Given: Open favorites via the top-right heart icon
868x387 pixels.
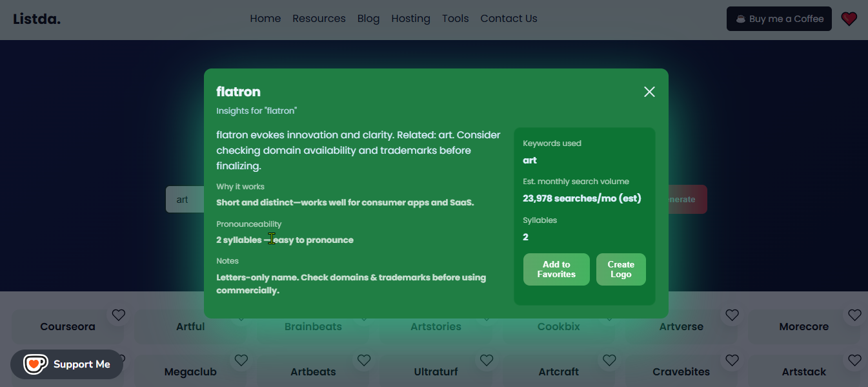Looking at the screenshot, I should (x=849, y=19).
